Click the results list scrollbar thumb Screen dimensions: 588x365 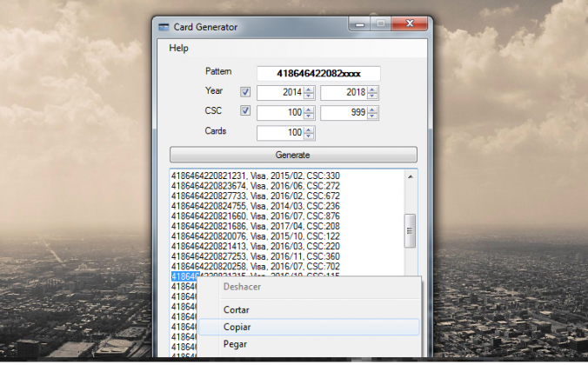(x=411, y=230)
